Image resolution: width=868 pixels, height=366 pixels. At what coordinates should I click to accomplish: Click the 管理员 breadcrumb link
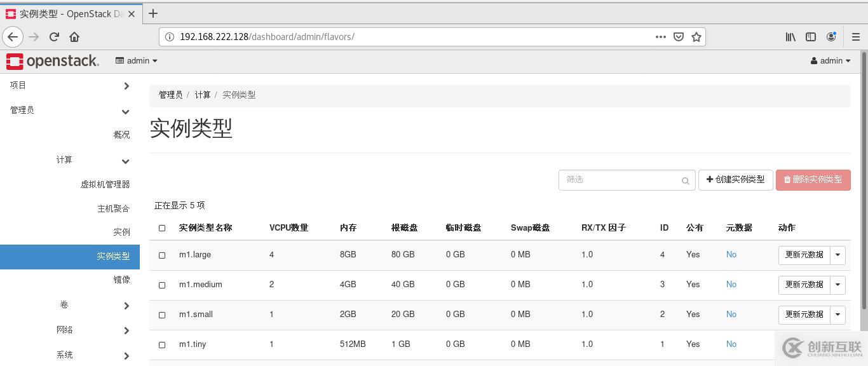[x=170, y=95]
